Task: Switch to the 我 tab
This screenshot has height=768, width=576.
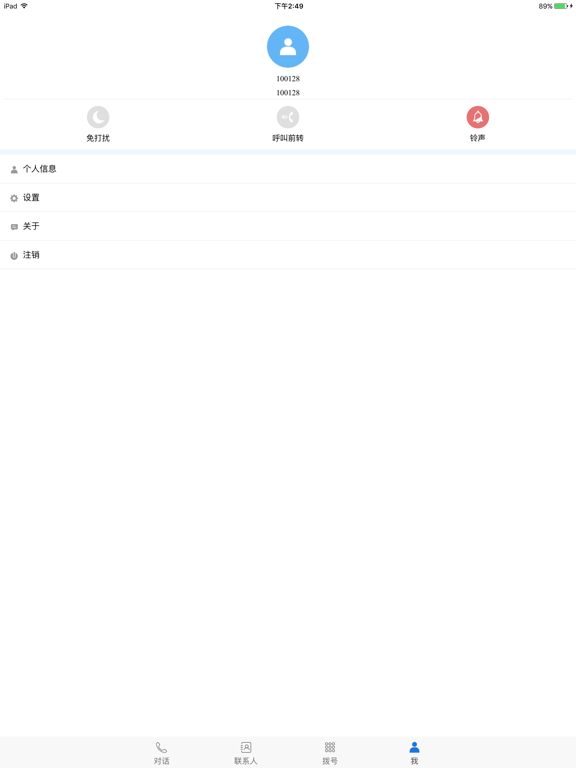Action: tap(414, 753)
